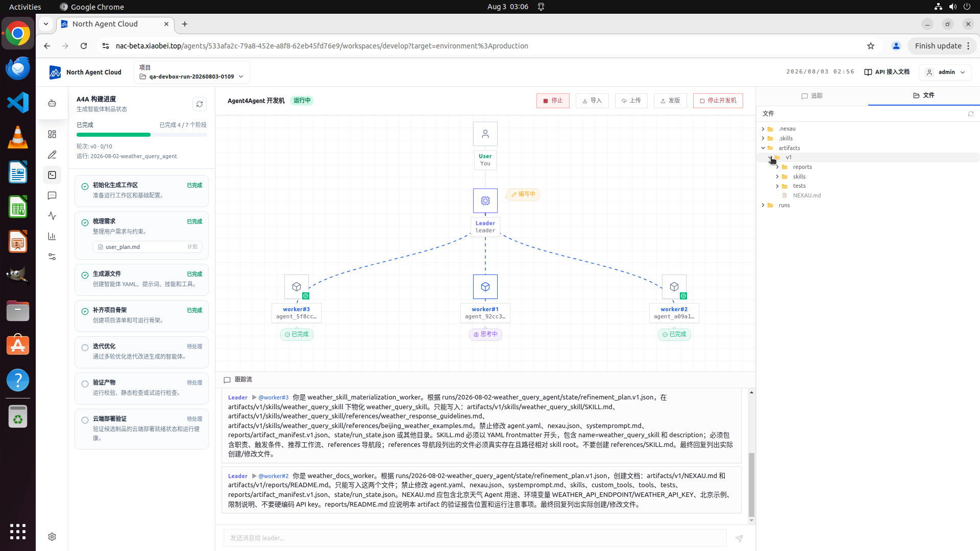This screenshot has height=551, width=980.
Task: Select the 迭代优化 pending stage circle
Action: pyautogui.click(x=85, y=347)
